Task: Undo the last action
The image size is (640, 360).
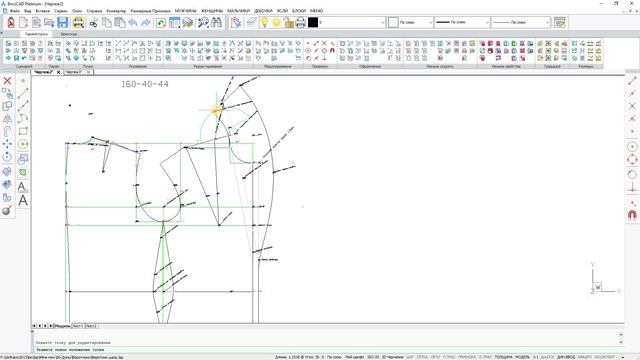Action: tap(133, 22)
